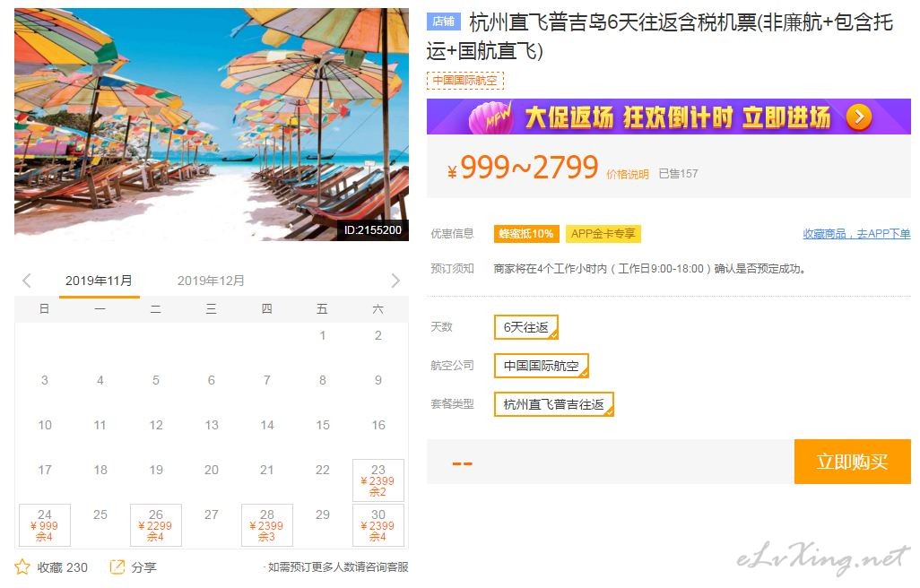Open the 价格说明 price explanation
This screenshot has width=920, height=588.
coord(627,174)
